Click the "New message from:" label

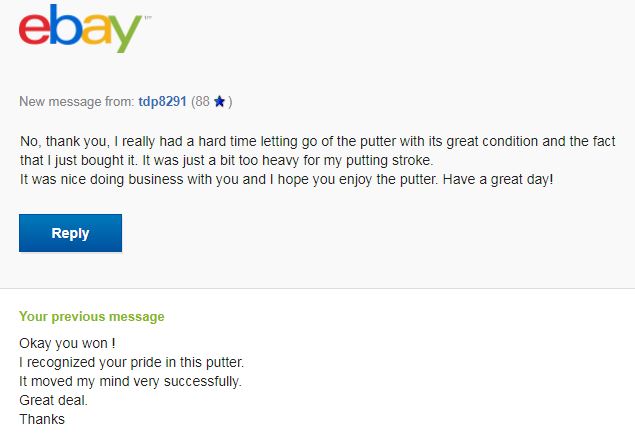(x=76, y=102)
